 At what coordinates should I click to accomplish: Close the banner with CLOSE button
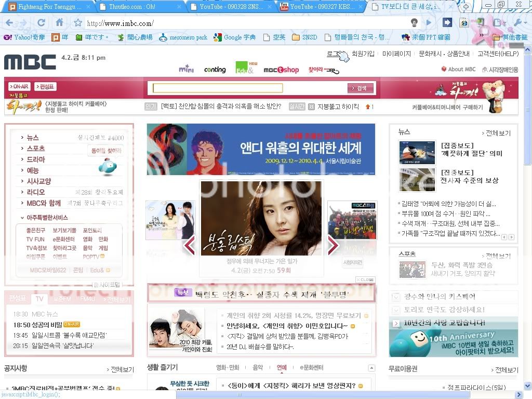click(x=365, y=280)
